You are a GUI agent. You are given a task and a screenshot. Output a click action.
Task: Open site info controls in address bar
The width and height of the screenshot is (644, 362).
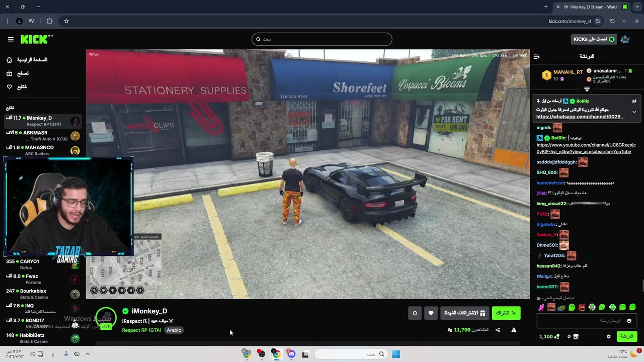(x=598, y=21)
